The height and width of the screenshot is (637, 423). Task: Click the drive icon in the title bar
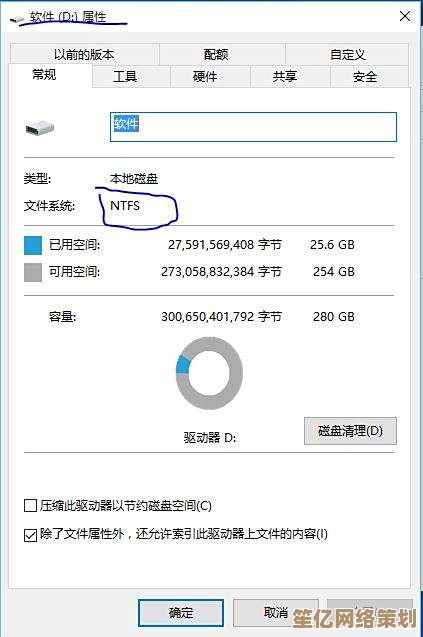tap(17, 19)
